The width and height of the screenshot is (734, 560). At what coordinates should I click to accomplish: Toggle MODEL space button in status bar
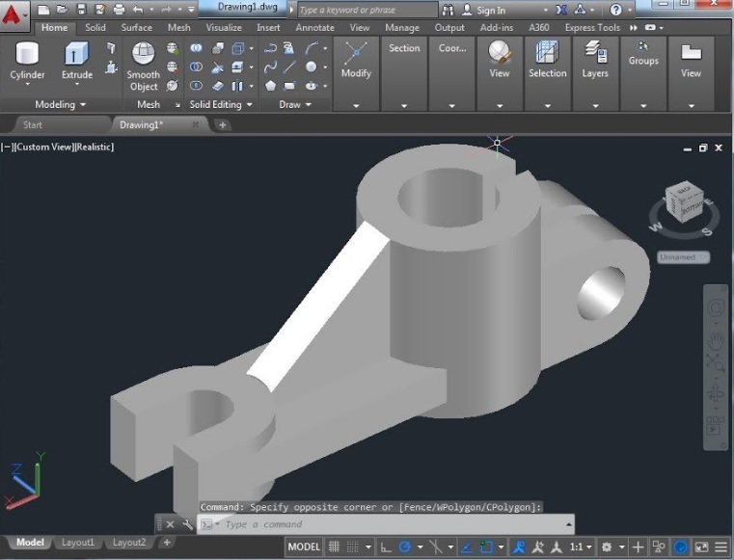304,547
